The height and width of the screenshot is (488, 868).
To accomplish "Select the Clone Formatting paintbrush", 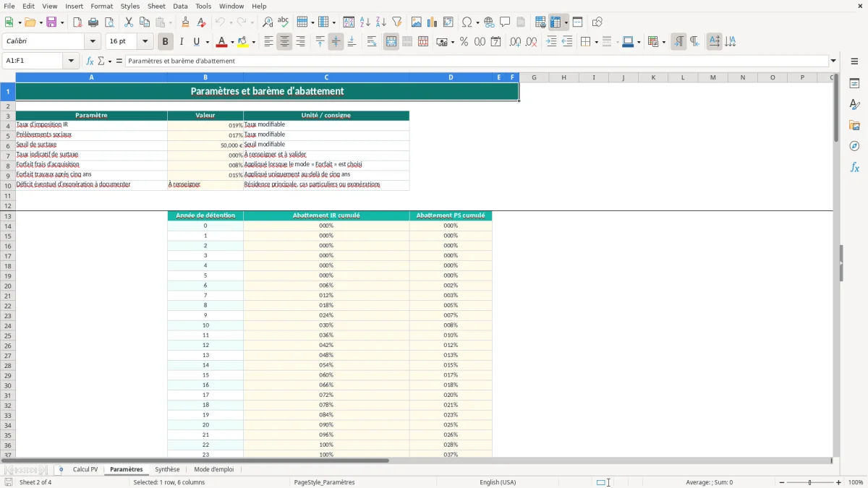I will pyautogui.click(x=186, y=22).
